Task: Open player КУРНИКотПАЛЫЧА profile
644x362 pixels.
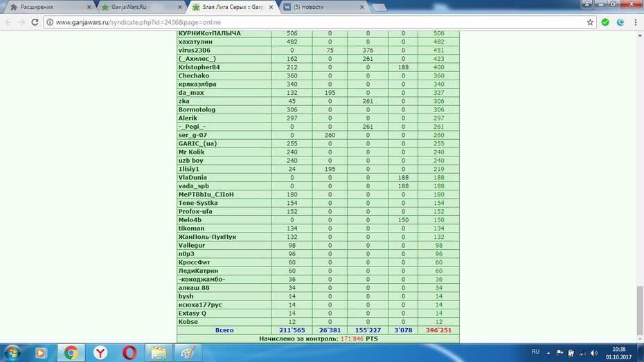Action: 209,33
